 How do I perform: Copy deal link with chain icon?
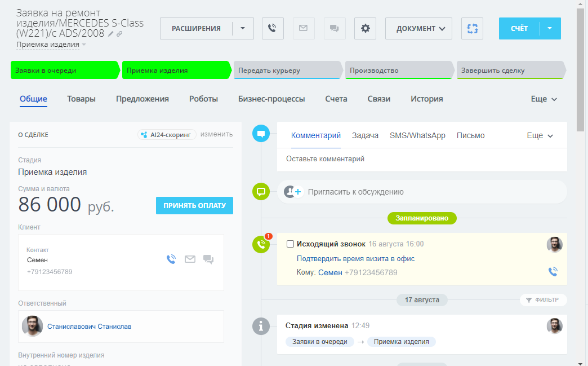pyautogui.click(x=119, y=34)
